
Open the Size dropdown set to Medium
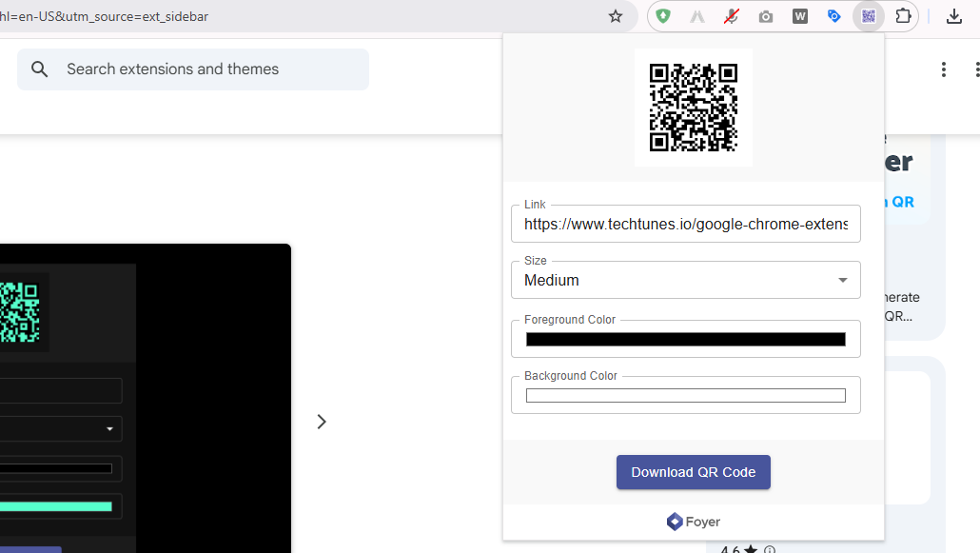click(x=686, y=280)
